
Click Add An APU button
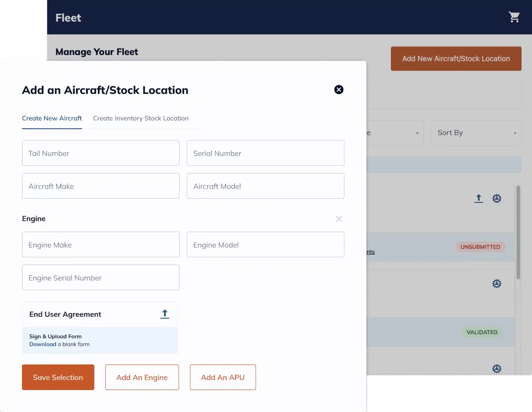(223, 377)
